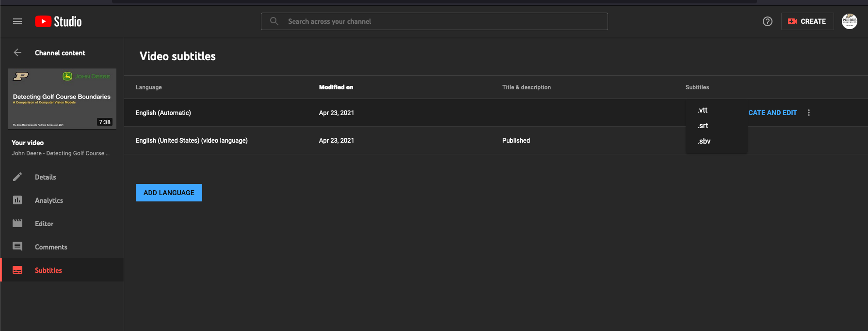Click the Details pencil icon
The image size is (868, 331).
(x=17, y=177)
